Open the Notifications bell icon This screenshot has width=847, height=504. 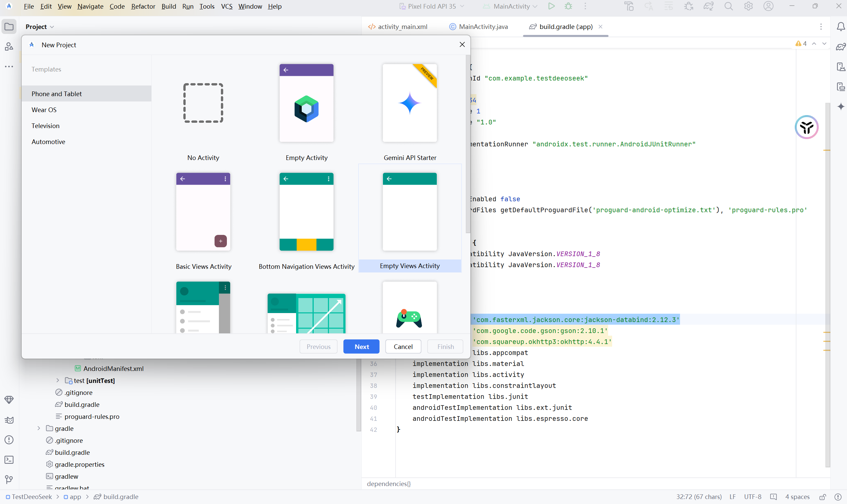pyautogui.click(x=841, y=27)
